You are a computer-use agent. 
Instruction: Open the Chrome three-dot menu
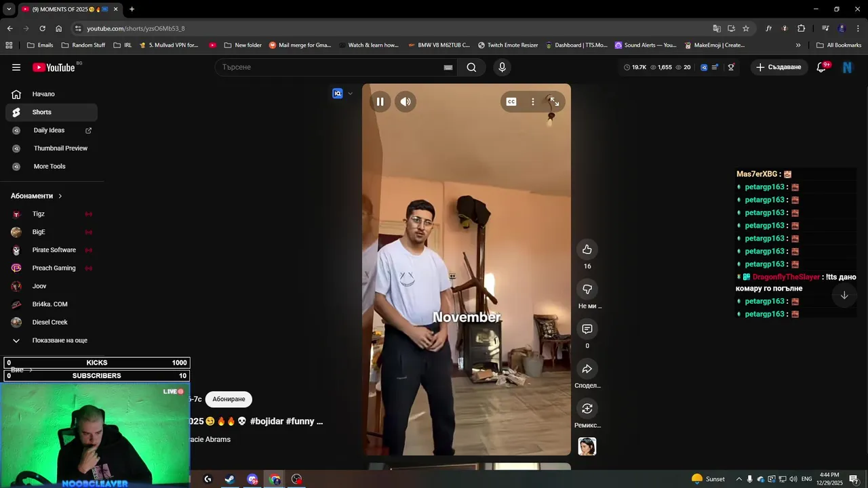coord(859,28)
